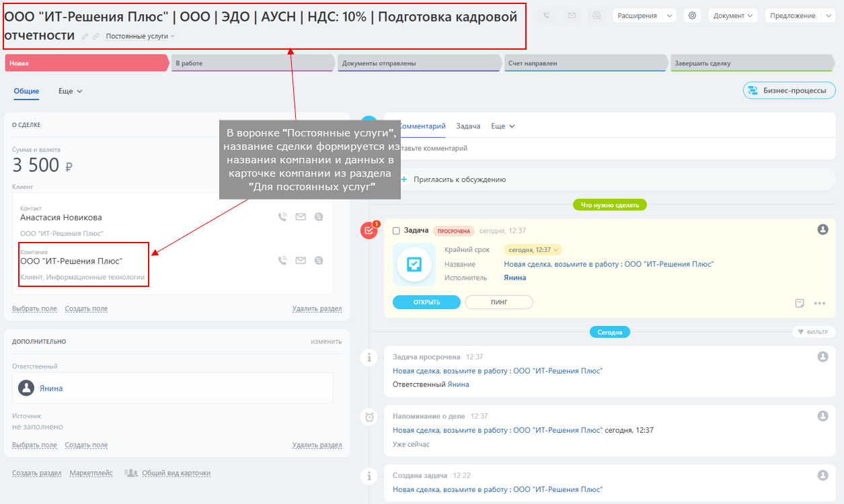This screenshot has width=844, height=504.
Task: Open the settings gear in top toolbar
Action: click(x=693, y=15)
